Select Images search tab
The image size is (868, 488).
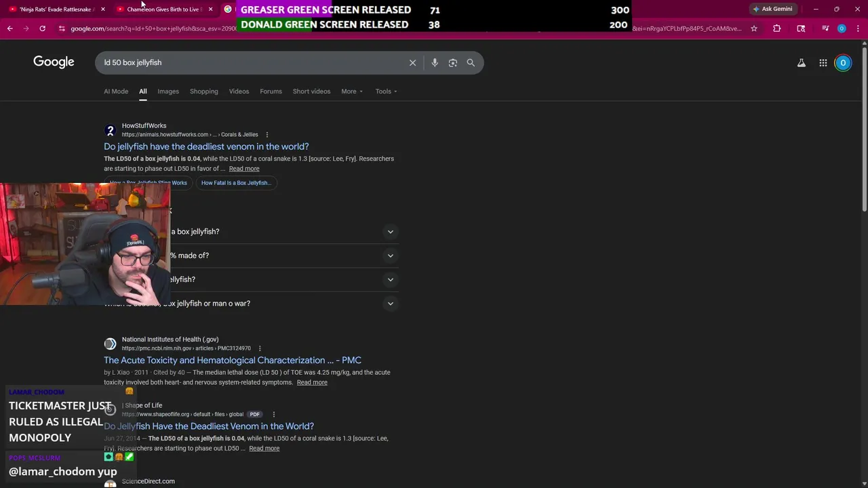click(168, 91)
